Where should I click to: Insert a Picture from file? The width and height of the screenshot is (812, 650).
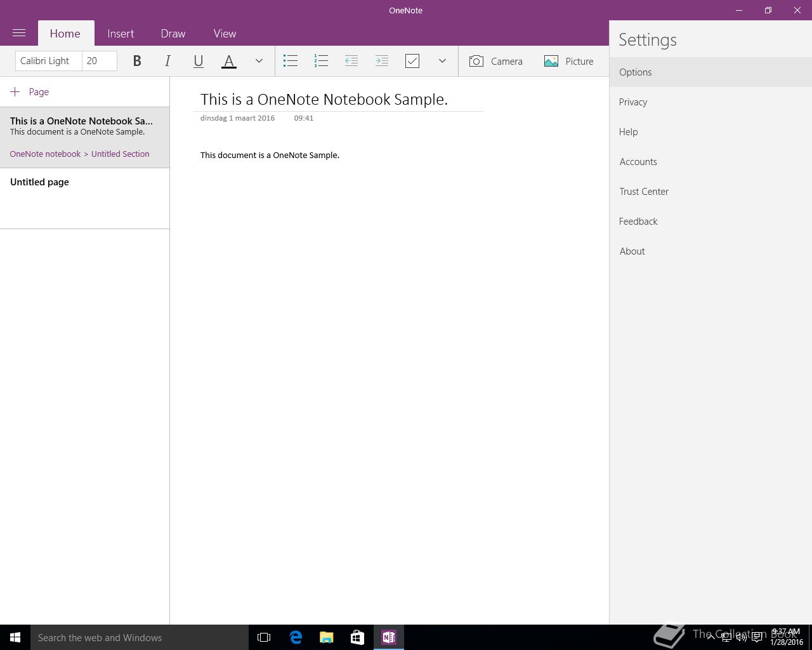pyautogui.click(x=569, y=61)
